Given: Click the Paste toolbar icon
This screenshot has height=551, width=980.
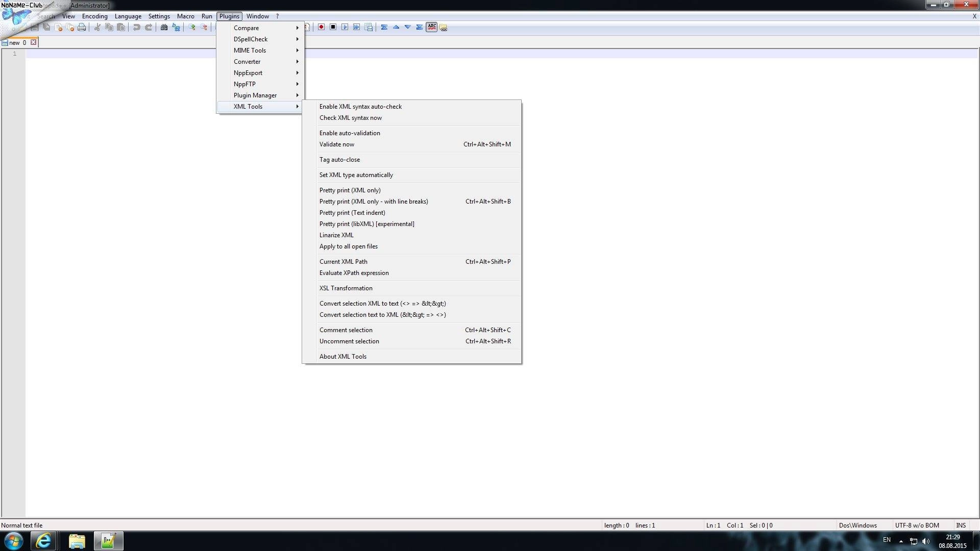Looking at the screenshot, I should click(121, 27).
